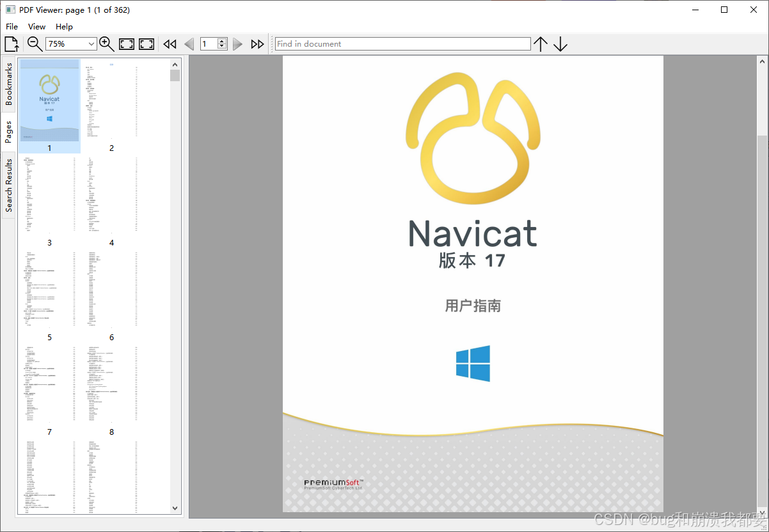The image size is (769, 532).
Task: Click thumbnail panel scroll down arrow
Action: coord(175,508)
